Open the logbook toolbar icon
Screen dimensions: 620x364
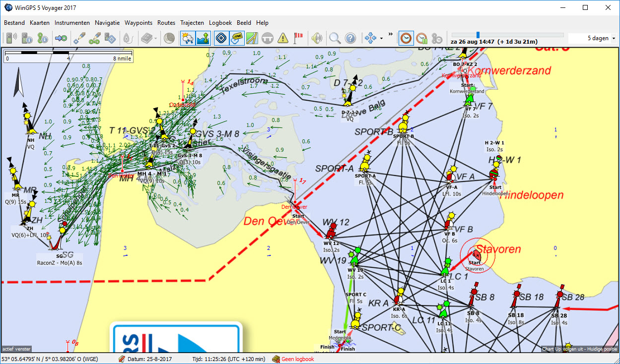pyautogui.click(x=146, y=38)
